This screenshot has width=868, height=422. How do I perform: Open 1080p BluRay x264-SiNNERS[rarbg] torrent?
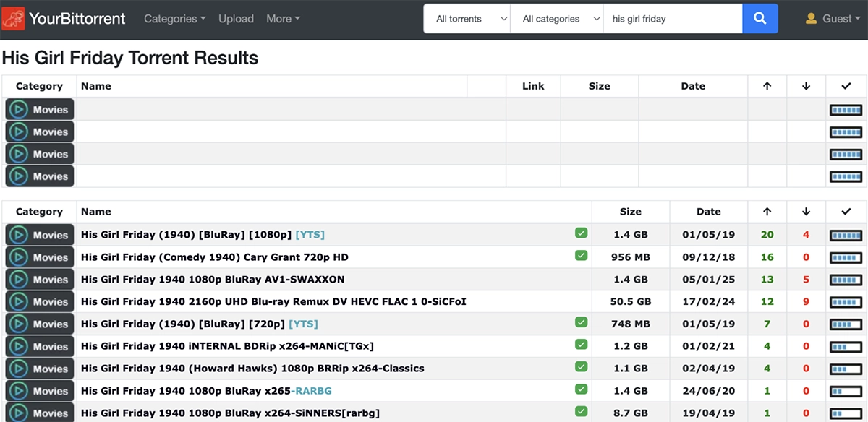230,414
